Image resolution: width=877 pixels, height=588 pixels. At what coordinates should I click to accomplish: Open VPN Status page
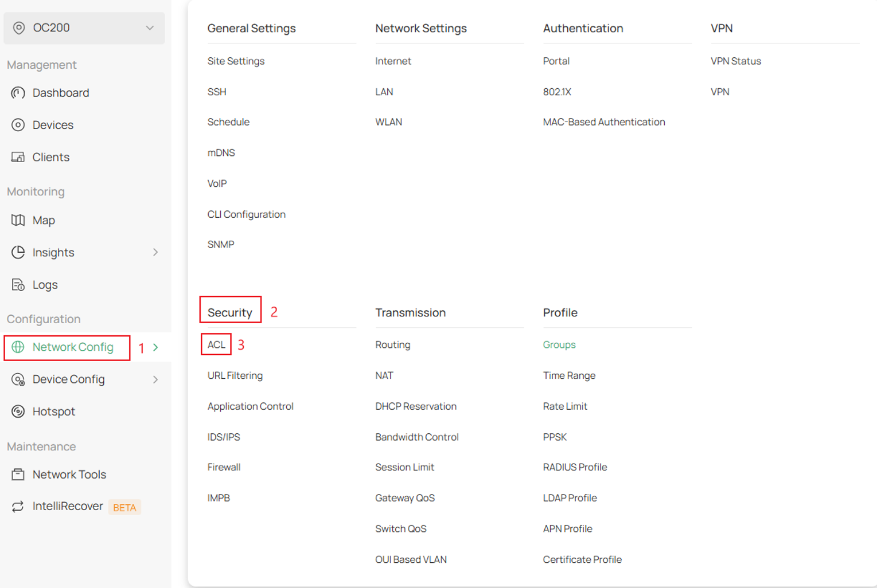736,61
